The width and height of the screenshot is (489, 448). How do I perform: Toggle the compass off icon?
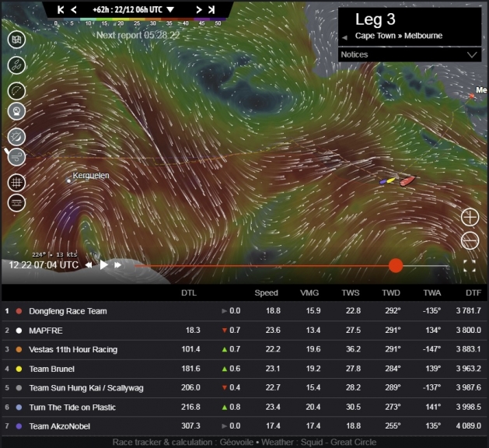tap(16, 137)
